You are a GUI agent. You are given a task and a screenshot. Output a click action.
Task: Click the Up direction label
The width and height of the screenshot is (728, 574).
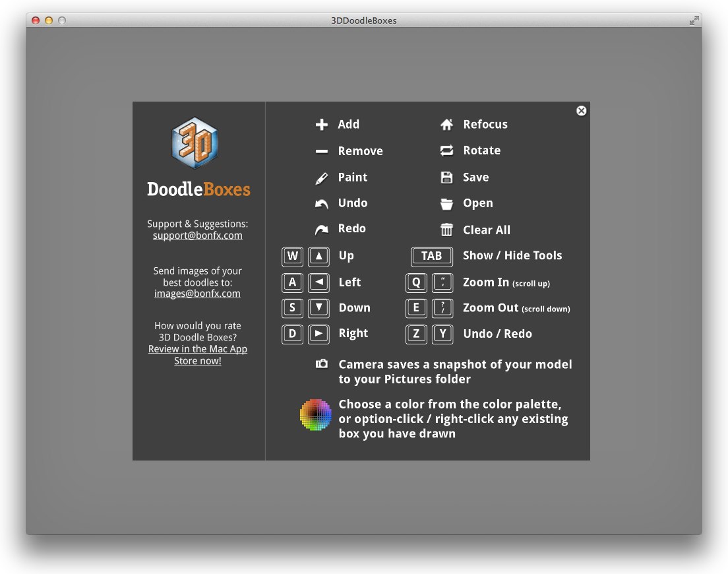[x=346, y=256]
